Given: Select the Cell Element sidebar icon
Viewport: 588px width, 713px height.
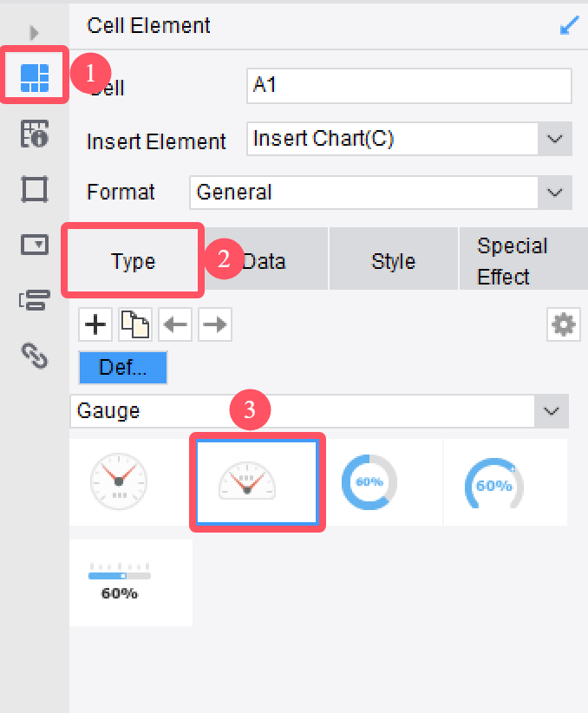Looking at the screenshot, I should pyautogui.click(x=35, y=77).
